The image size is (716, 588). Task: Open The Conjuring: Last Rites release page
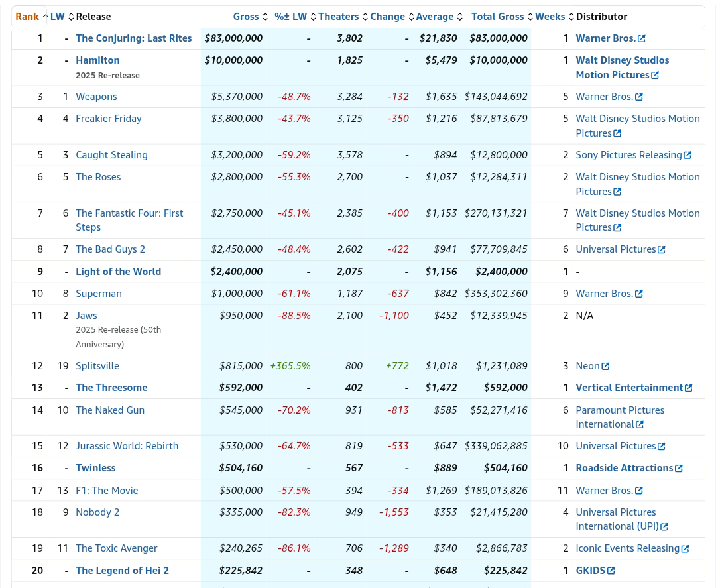click(x=133, y=38)
